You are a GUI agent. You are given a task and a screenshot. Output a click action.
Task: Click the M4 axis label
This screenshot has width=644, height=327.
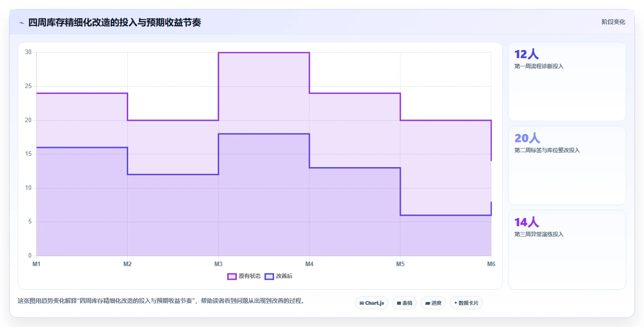click(x=309, y=264)
